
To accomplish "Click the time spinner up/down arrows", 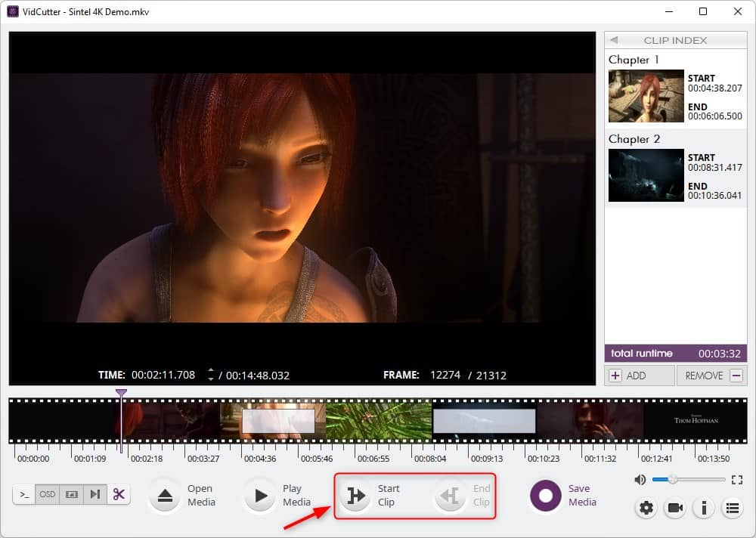I will [x=211, y=375].
